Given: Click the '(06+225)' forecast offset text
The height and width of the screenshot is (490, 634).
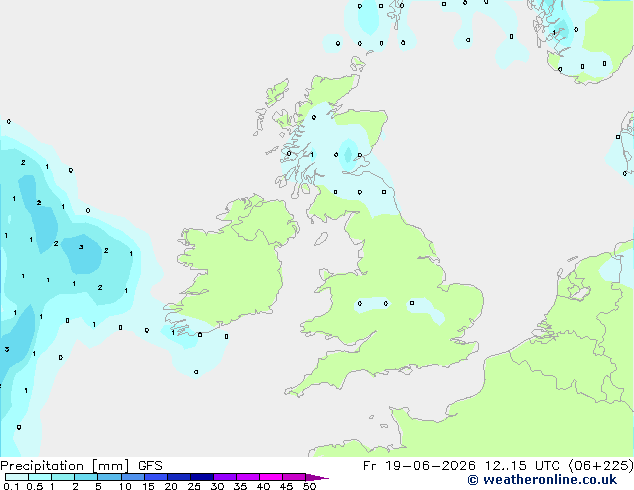Looking at the screenshot, I should click(x=601, y=466).
